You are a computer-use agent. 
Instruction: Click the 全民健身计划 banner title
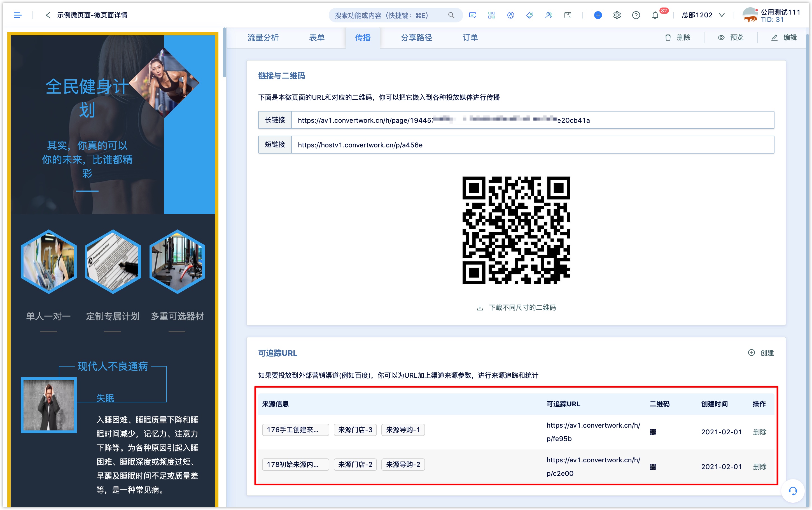(87, 98)
